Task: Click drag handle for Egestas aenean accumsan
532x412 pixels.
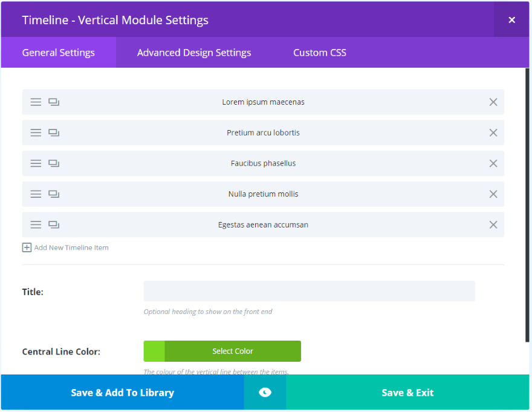Action: pyautogui.click(x=36, y=224)
